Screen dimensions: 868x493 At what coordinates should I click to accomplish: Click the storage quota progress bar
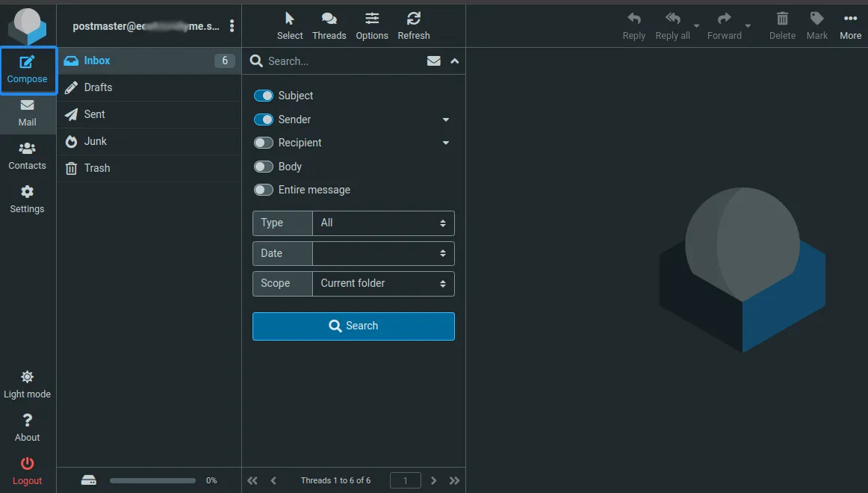coord(153,481)
